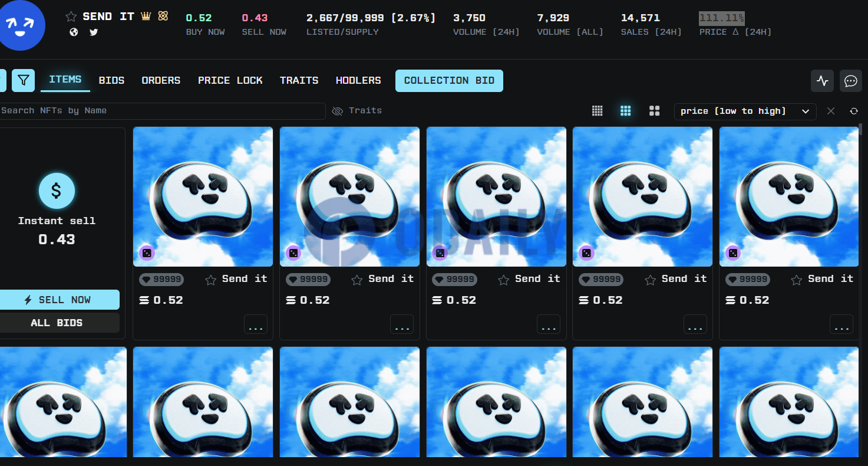Click the 0.43 SELL NOW price in header
This screenshot has width=868, height=466.
coord(255,18)
